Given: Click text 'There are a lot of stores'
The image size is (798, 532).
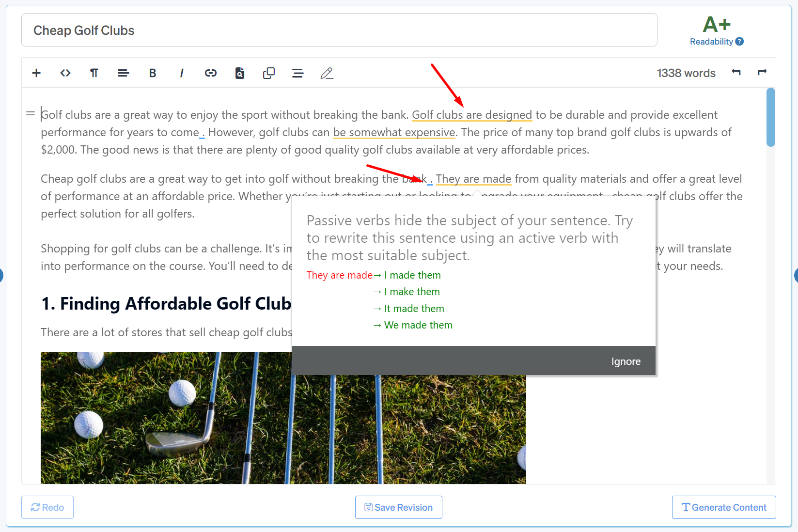Looking at the screenshot, I should [101, 332].
